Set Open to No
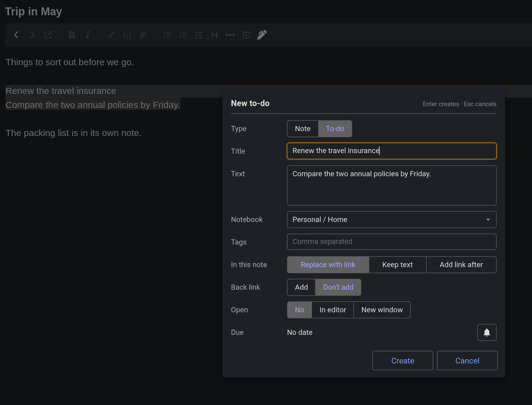Viewport: 532px width, 405px height. [300, 310]
